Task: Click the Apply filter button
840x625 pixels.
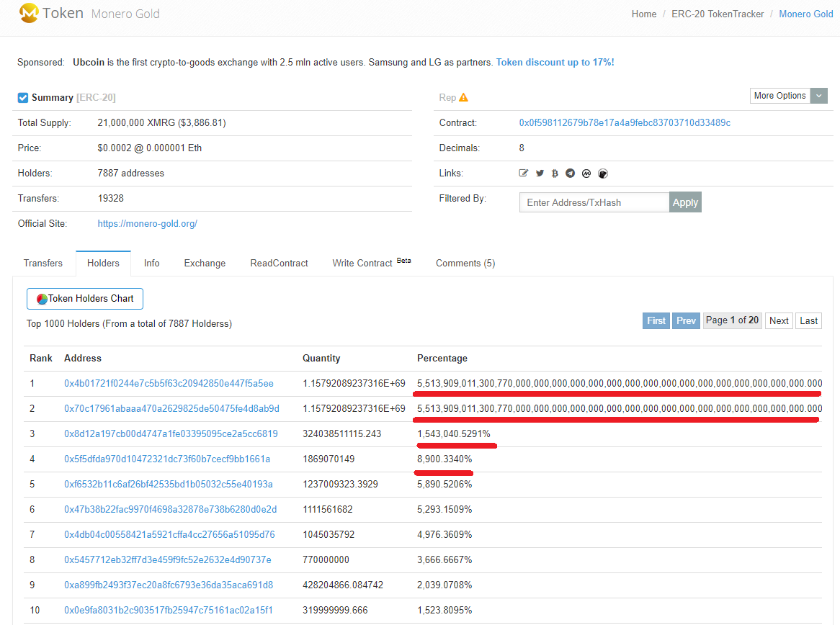Action: 685,202
